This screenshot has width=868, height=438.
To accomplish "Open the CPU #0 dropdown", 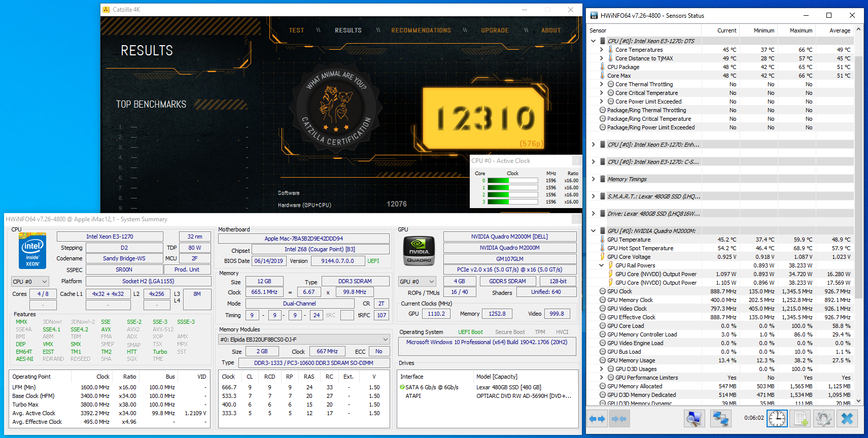I will 30,282.
